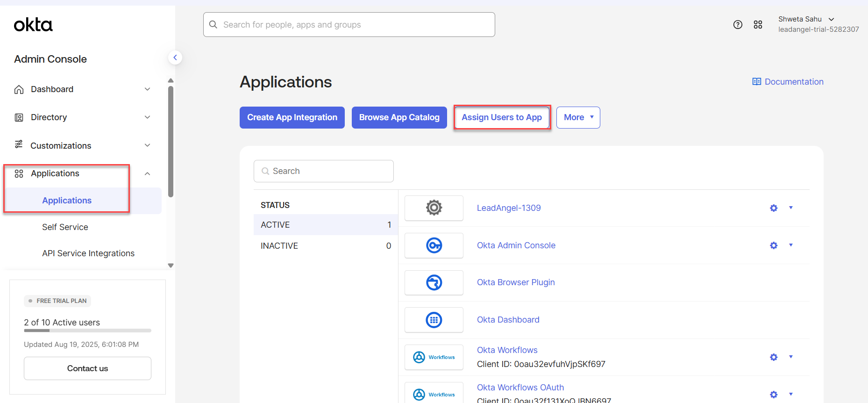Viewport: 868px width, 403px height.
Task: Click the sidebar scrollbar down arrow
Action: tap(171, 266)
